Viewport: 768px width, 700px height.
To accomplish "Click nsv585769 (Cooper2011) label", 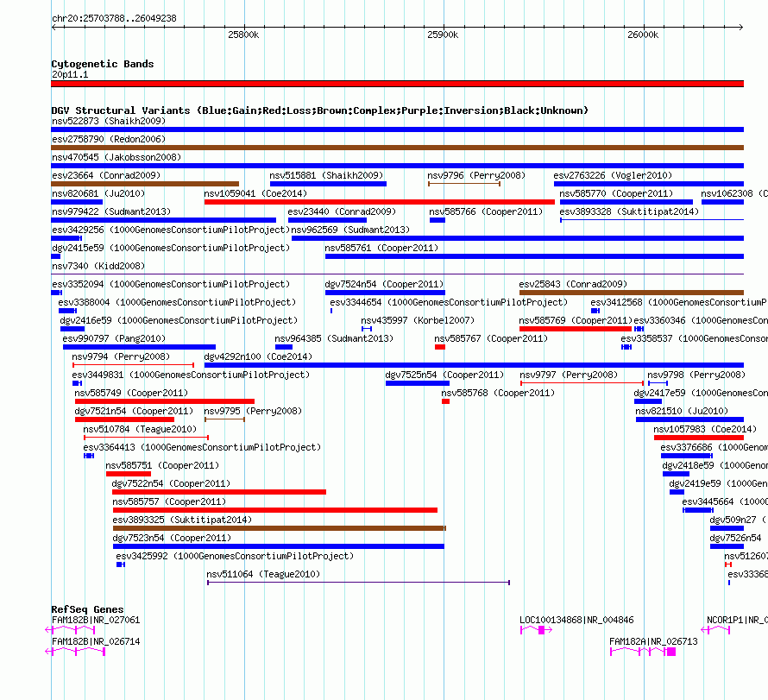I will (x=576, y=320).
